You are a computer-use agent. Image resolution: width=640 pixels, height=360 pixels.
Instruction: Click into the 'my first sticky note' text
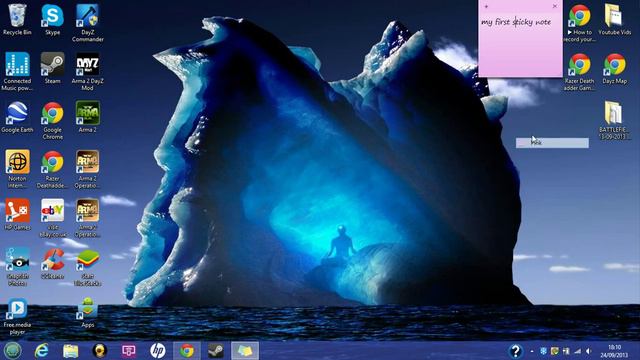tap(516, 22)
